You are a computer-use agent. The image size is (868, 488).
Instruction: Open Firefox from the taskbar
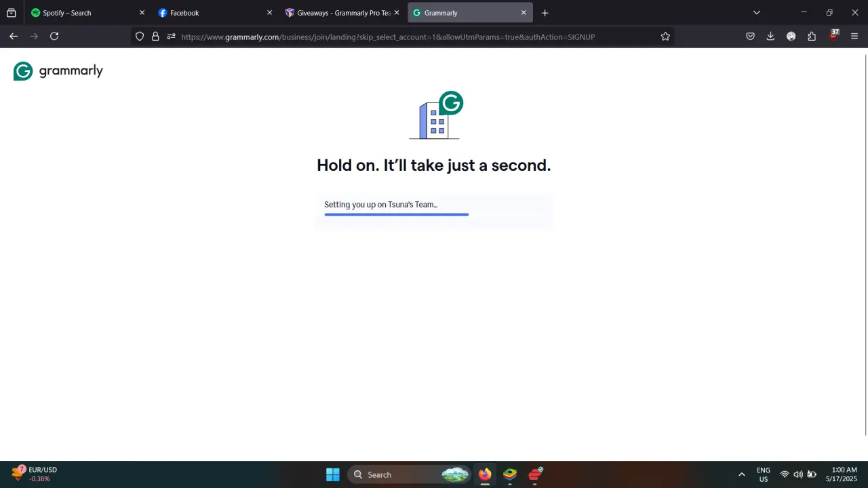click(x=485, y=474)
